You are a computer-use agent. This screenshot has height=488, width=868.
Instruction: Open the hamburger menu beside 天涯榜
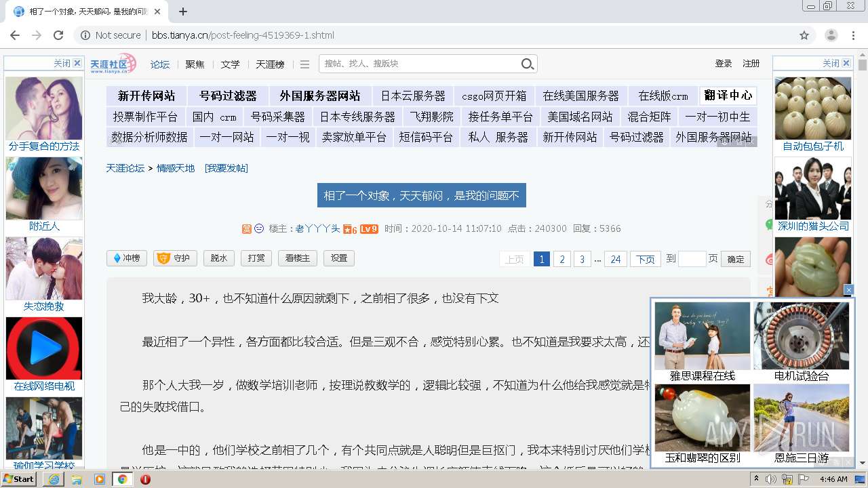click(x=304, y=64)
